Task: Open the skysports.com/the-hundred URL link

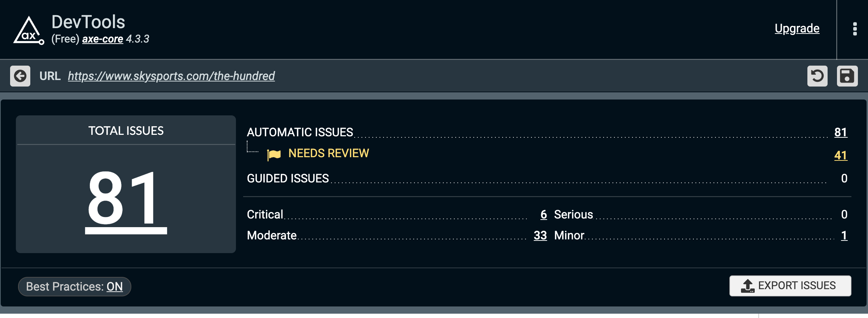Action: point(171,76)
